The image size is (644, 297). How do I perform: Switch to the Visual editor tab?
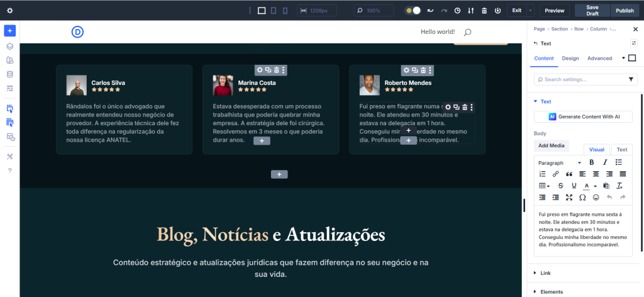[x=597, y=150]
